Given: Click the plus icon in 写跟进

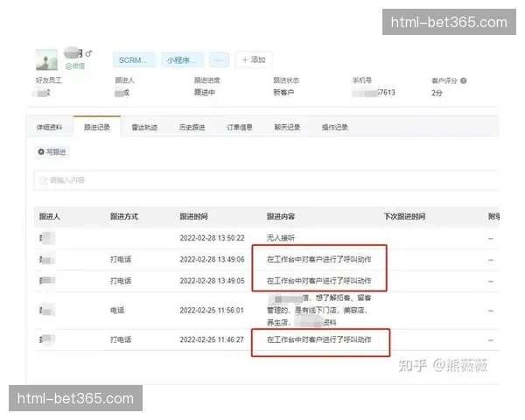Looking at the screenshot, I should pyautogui.click(x=41, y=151).
